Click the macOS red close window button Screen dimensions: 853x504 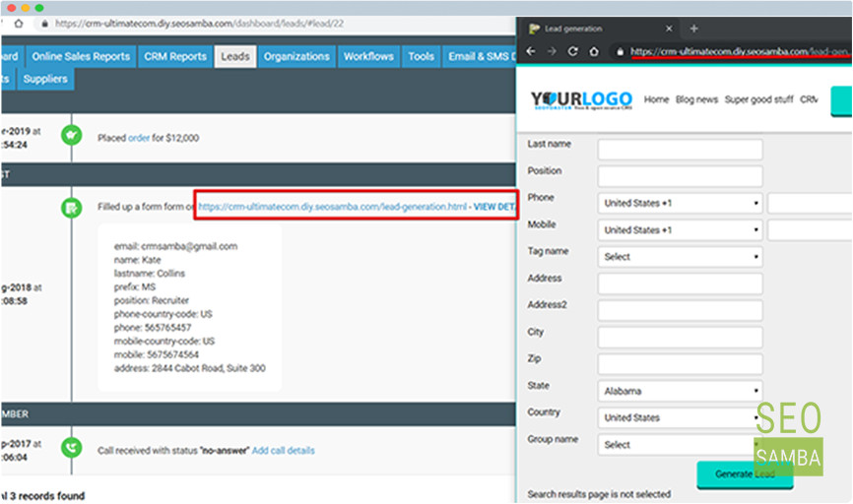coord(12,8)
